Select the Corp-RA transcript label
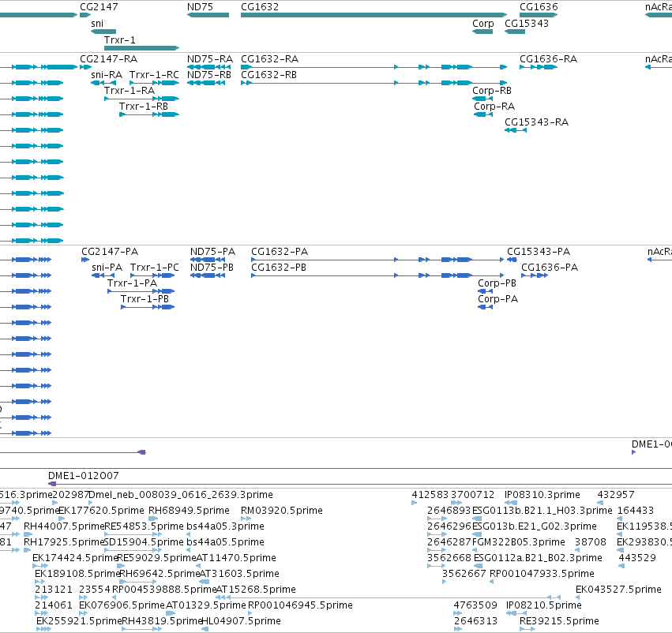This screenshot has width=672, height=633. pyautogui.click(x=494, y=107)
